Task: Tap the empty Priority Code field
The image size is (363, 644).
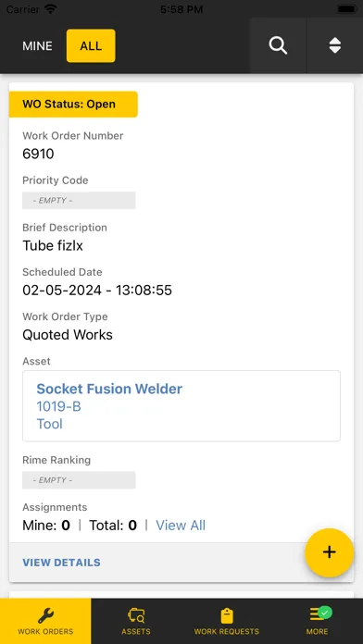Action: [x=79, y=201]
